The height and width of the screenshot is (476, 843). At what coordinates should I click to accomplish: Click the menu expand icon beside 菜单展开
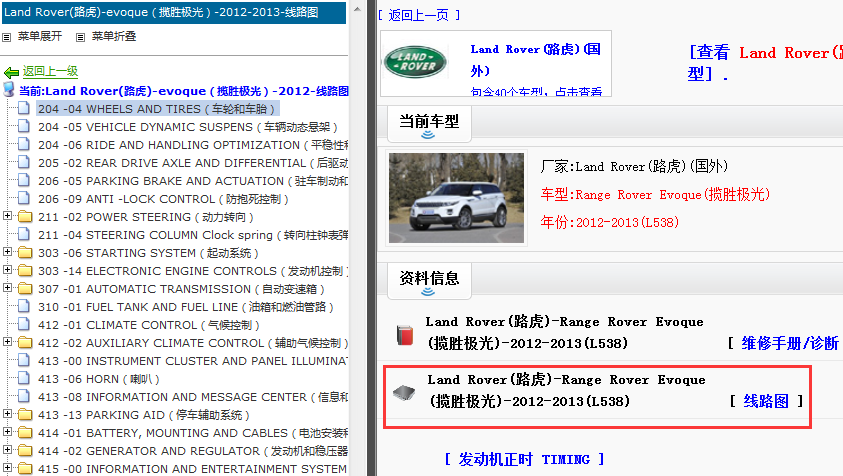[6, 37]
